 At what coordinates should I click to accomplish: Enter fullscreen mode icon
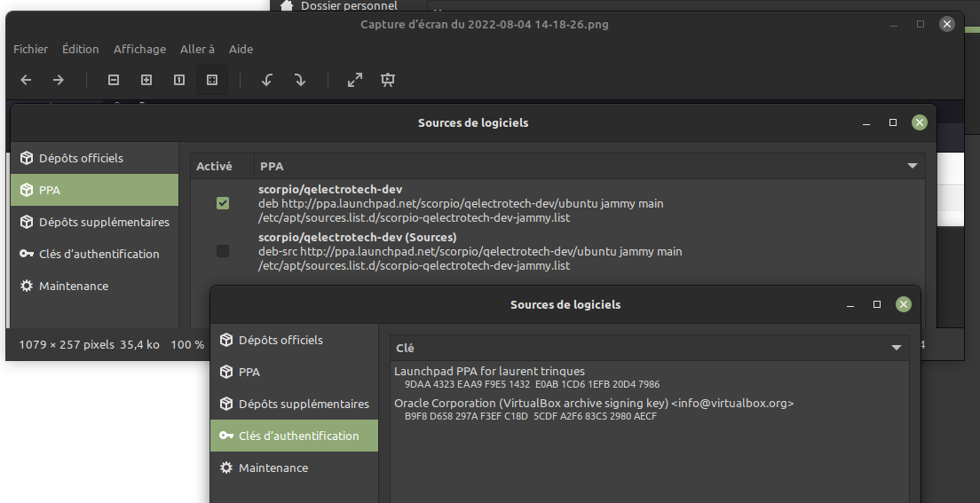pyautogui.click(x=355, y=80)
